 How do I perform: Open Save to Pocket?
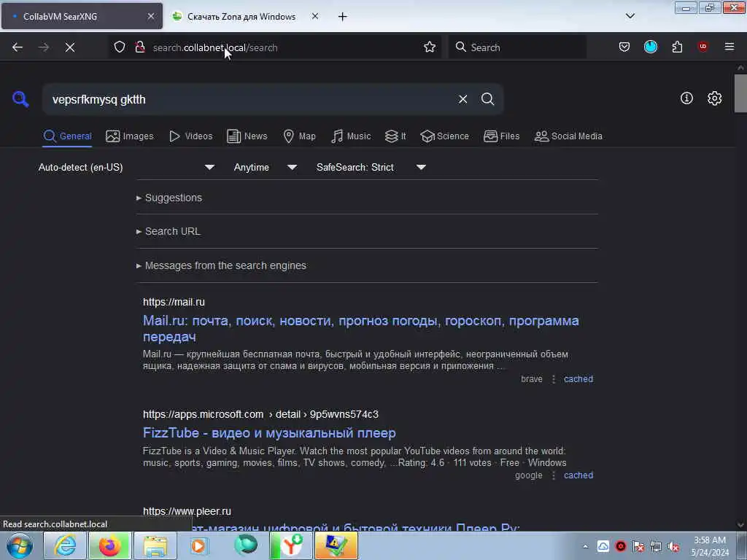pos(624,47)
